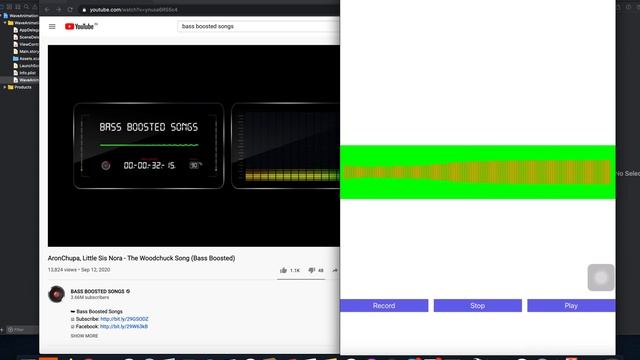640x360 pixels.
Task: Select the yellow WaveAnimation group folder
Action: [24, 23]
